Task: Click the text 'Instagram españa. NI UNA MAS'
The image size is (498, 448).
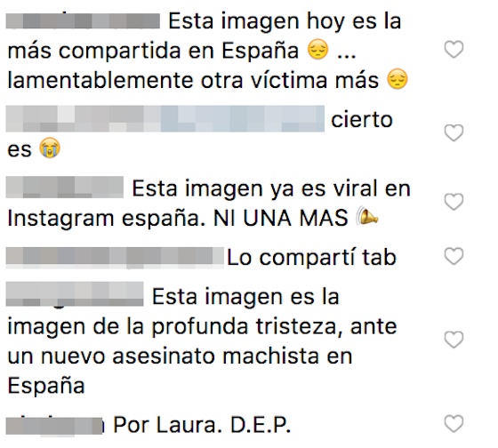Action: coord(178,219)
